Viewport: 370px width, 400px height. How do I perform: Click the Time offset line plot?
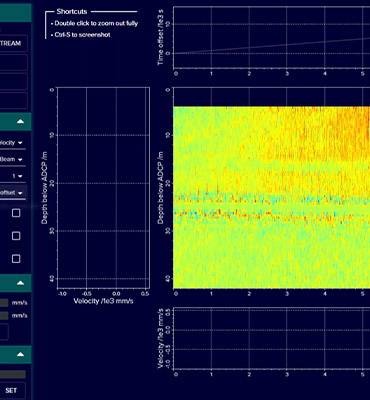271,37
